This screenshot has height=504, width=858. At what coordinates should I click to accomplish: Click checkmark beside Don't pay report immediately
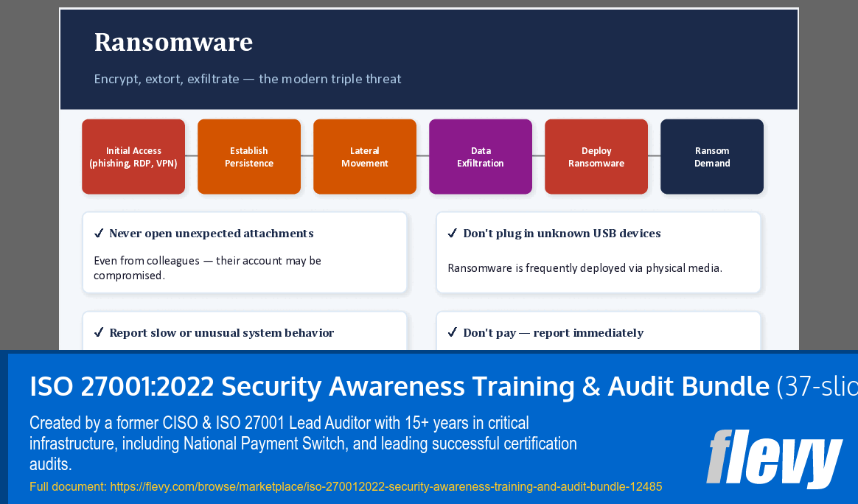point(453,332)
